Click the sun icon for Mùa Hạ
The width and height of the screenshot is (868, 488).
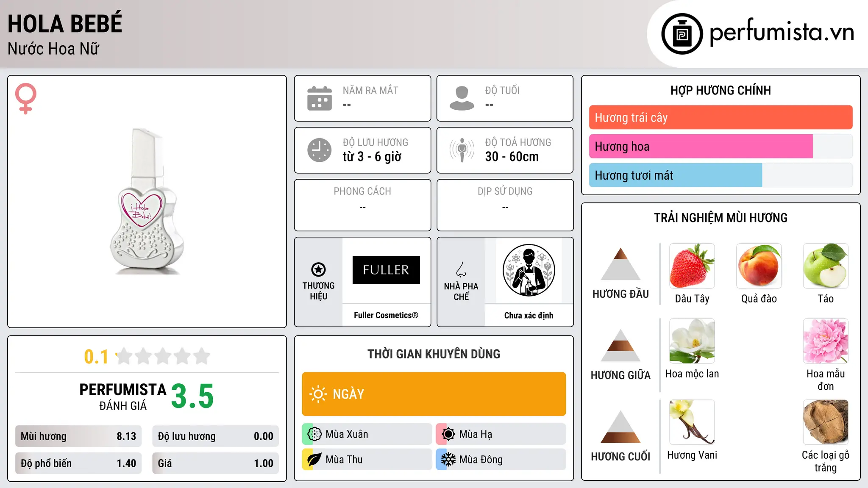pos(448,434)
